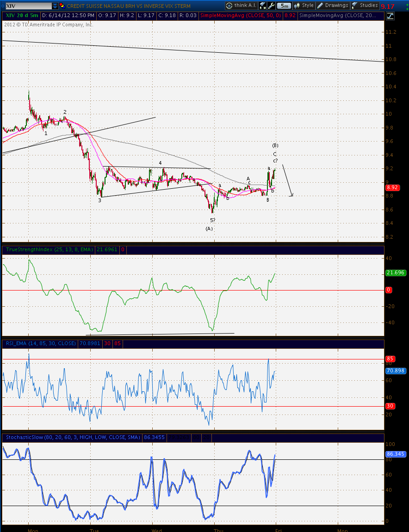The image size is (409, 532).
Task: Click the flask with arrows icon
Action: [x=263, y=6]
